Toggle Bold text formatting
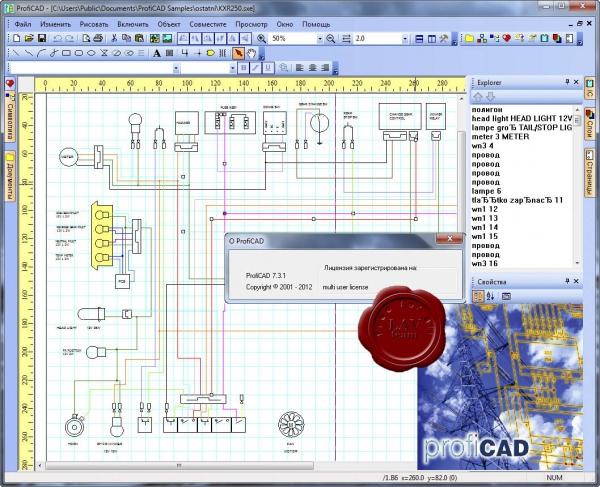The image size is (600, 487). 243,68
